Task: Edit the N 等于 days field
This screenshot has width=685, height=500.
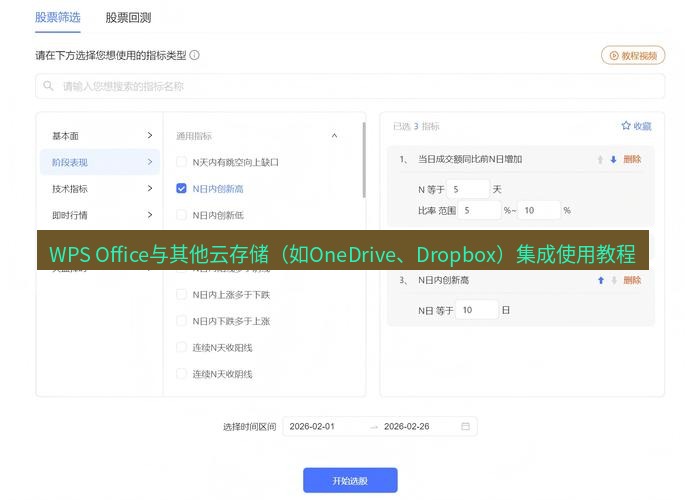Action: point(467,189)
